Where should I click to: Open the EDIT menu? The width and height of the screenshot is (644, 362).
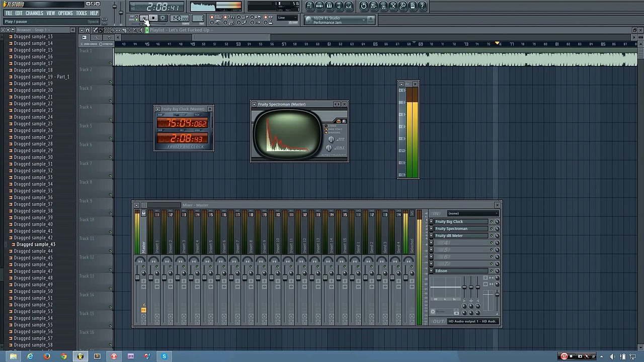pos(19,13)
